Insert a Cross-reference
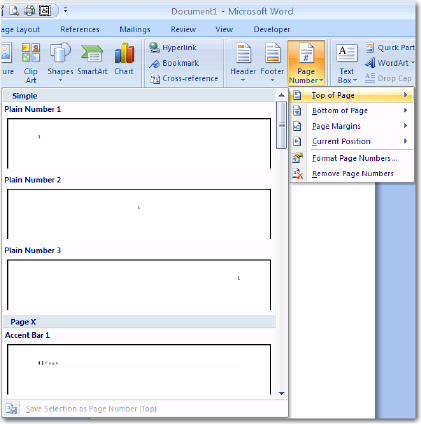Image resolution: width=421 pixels, height=424 pixels. tap(184, 79)
